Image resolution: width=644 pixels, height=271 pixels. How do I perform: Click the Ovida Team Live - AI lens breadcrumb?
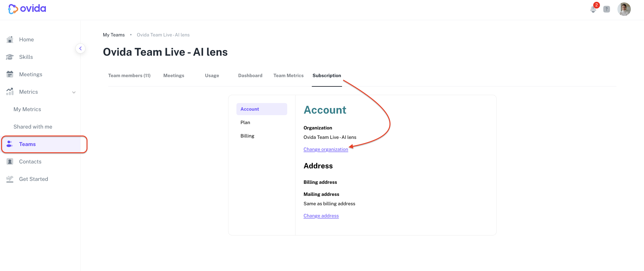point(163,35)
